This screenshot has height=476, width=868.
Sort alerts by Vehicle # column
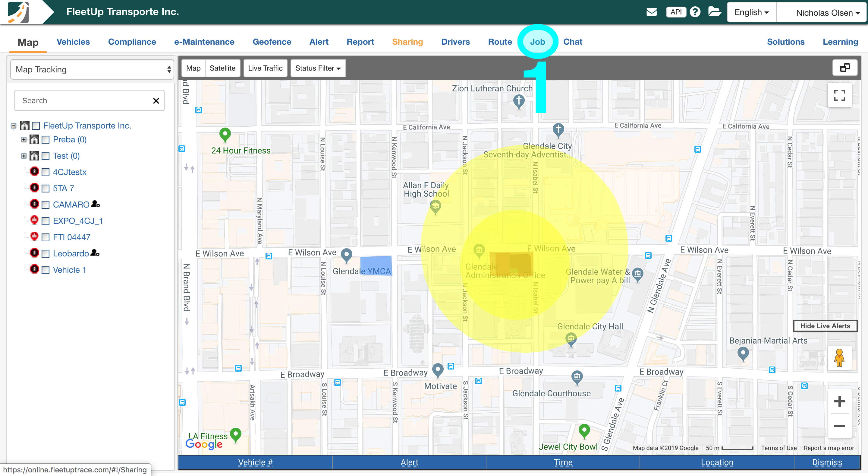click(255, 462)
